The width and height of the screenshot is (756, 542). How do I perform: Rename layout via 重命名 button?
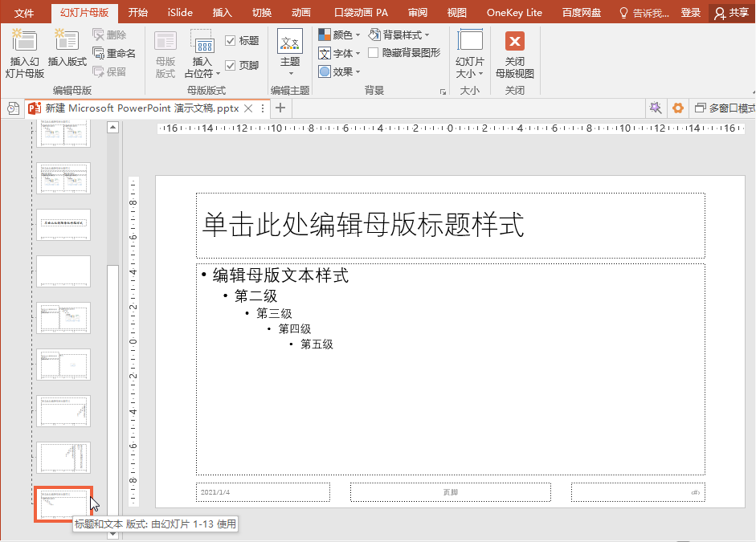114,53
